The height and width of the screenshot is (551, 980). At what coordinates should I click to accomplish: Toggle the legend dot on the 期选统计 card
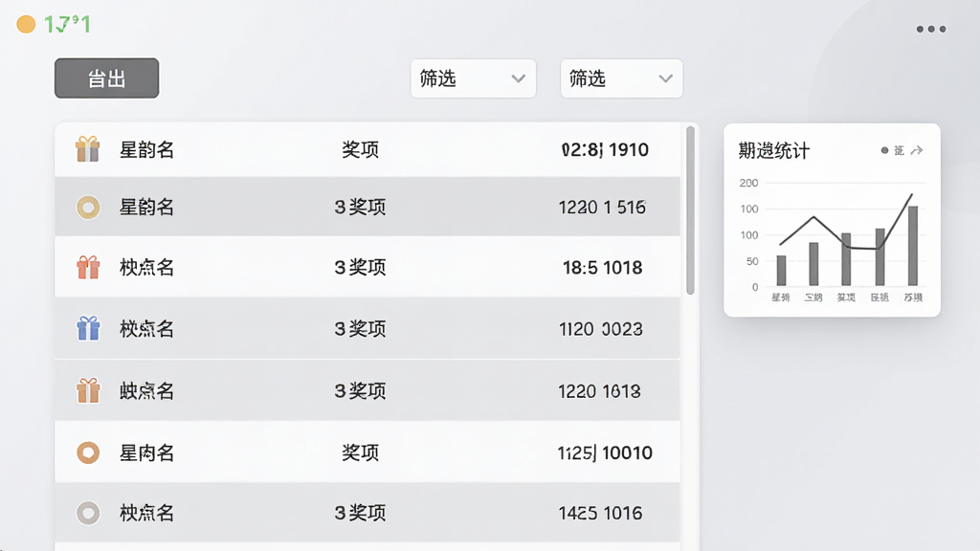click(x=884, y=150)
